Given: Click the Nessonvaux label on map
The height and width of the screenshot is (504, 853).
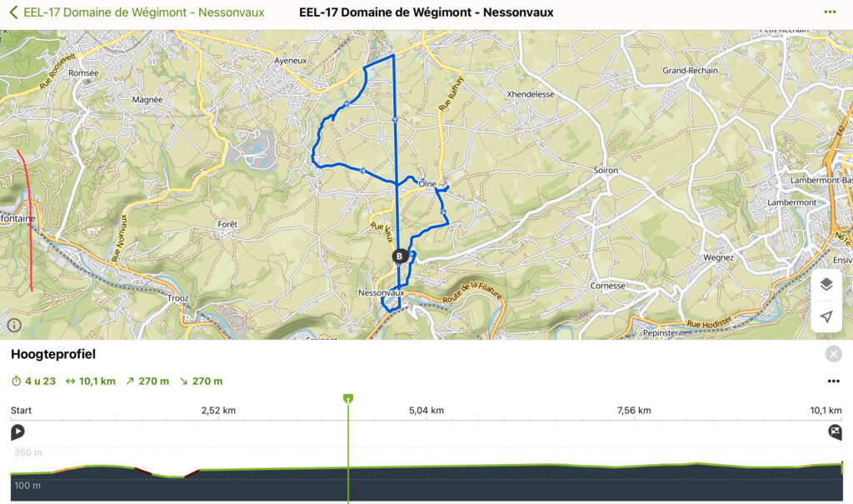Looking at the screenshot, I should [381, 293].
